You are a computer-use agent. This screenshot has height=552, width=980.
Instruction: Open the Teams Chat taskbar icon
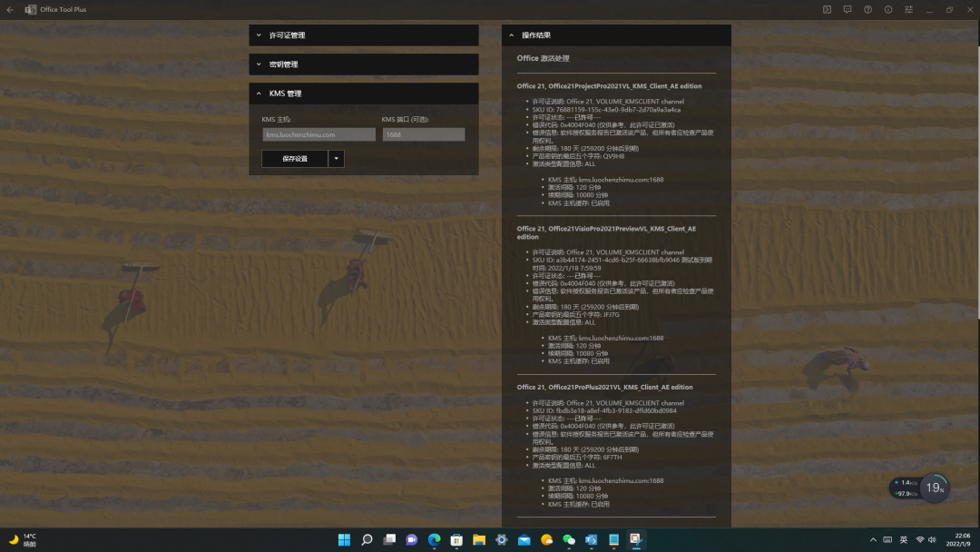coord(412,539)
